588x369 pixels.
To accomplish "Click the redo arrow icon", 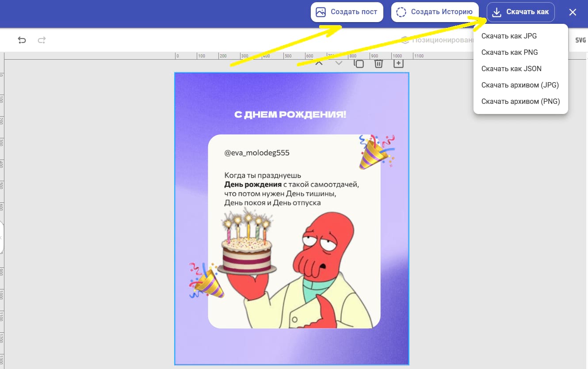I will tap(42, 40).
